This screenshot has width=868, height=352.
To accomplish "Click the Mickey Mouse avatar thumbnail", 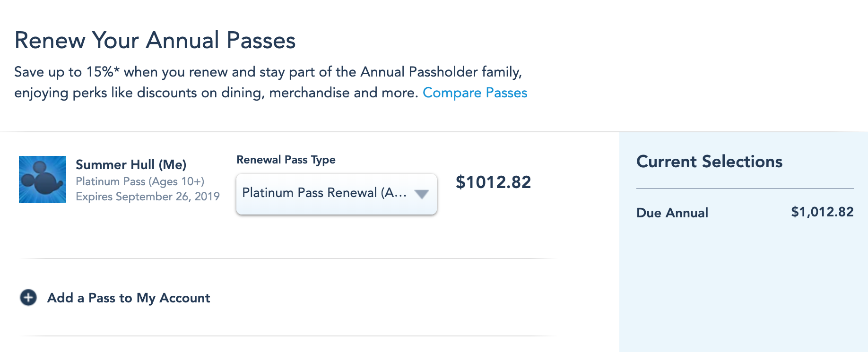I will coord(43,180).
